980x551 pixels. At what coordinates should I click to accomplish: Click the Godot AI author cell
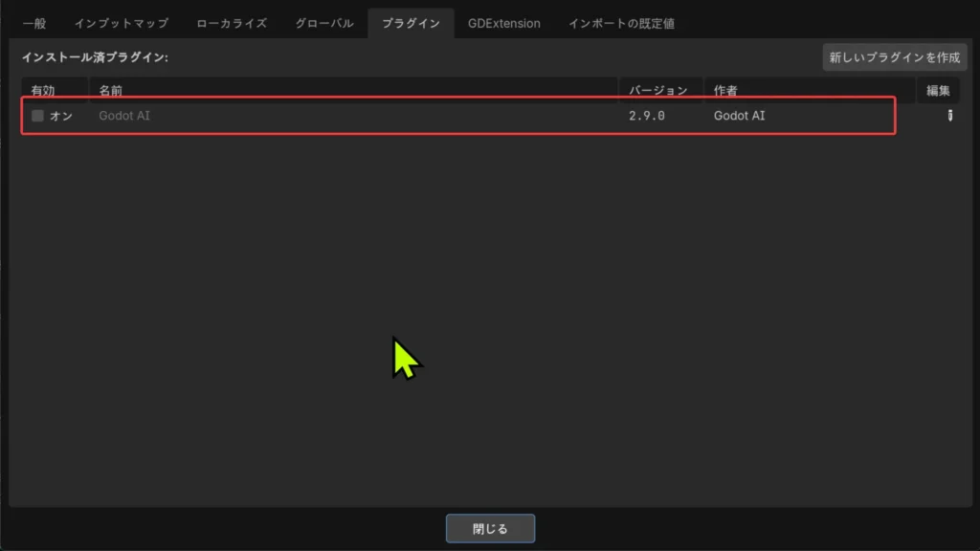(740, 116)
